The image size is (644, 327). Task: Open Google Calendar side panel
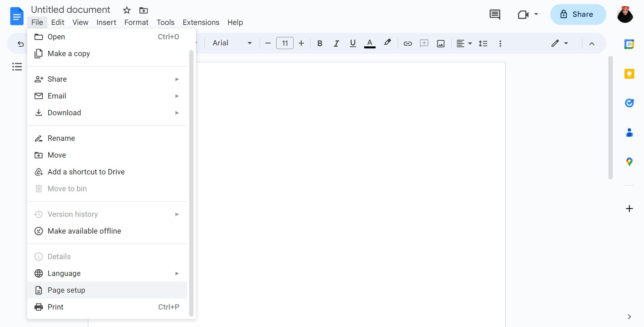[x=630, y=44]
